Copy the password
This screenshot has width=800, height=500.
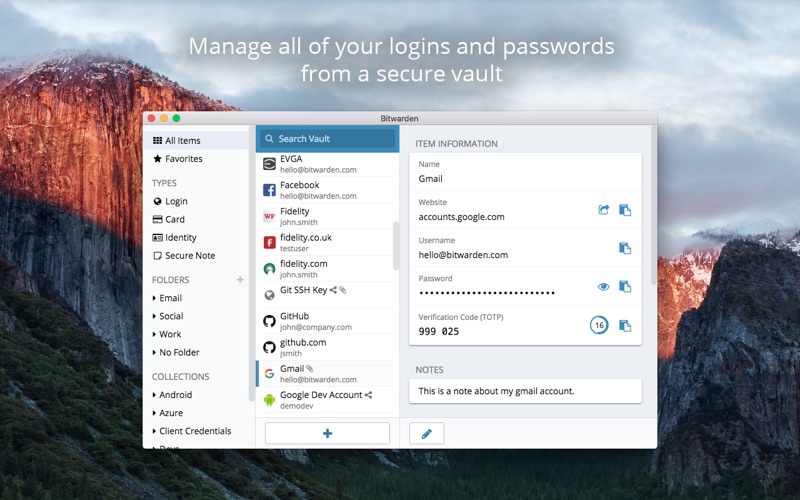[625, 286]
